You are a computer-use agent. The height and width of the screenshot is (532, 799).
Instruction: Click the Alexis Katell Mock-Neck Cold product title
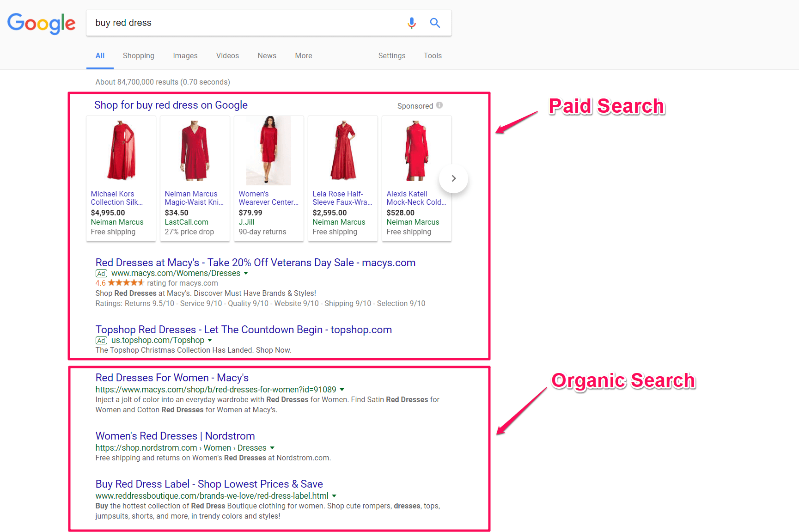[416, 198]
